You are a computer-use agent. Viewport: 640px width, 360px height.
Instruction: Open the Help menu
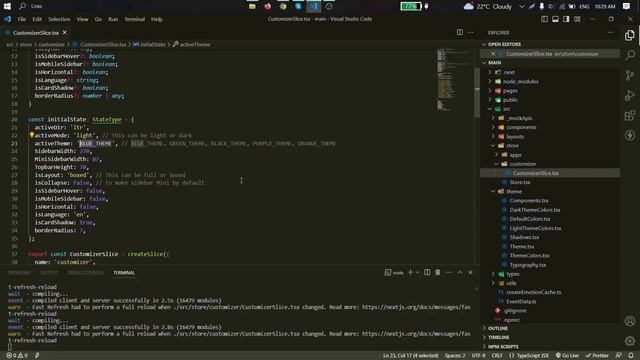point(157,19)
